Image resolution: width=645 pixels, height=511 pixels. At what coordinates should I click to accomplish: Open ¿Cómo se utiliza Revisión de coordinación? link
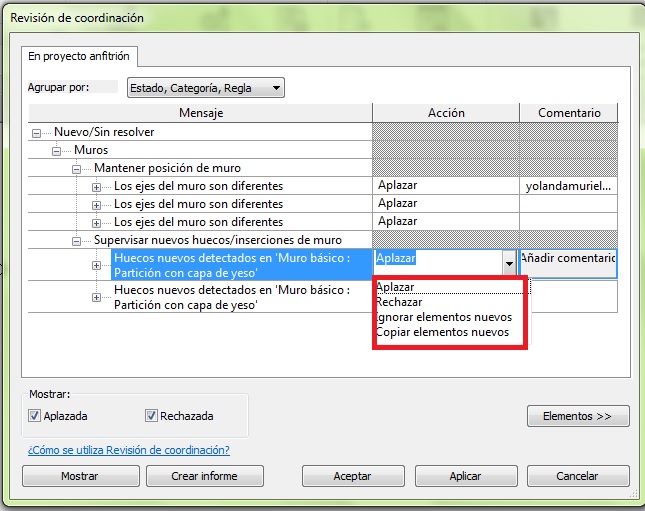pos(128,450)
